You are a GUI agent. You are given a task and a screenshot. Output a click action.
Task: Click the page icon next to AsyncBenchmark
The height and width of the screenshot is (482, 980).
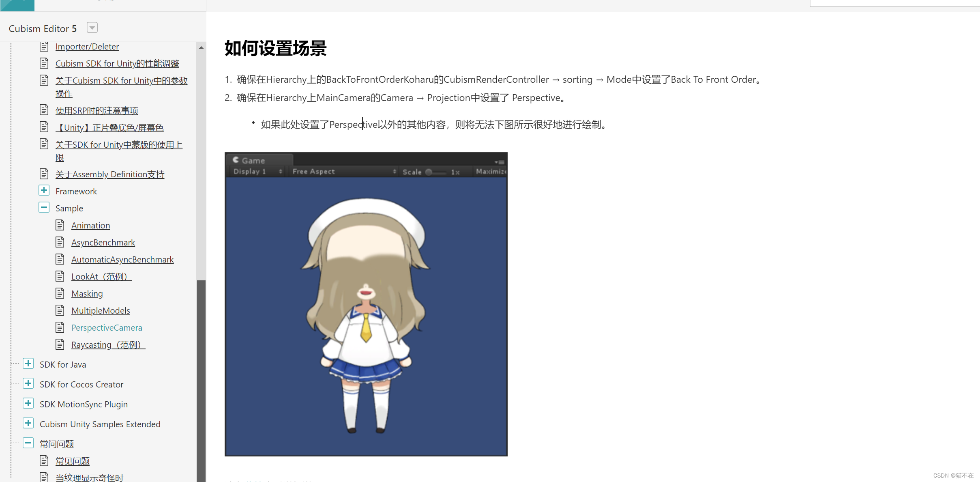tap(60, 242)
